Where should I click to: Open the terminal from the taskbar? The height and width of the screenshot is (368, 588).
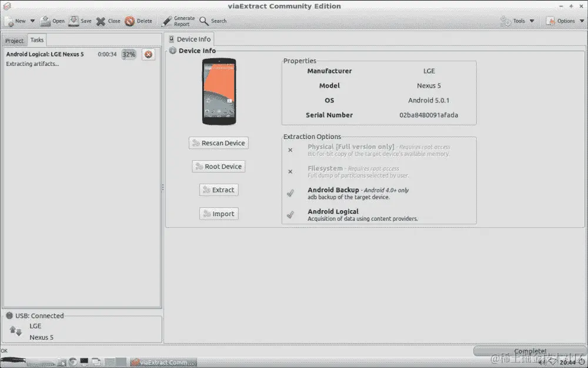tap(84, 362)
